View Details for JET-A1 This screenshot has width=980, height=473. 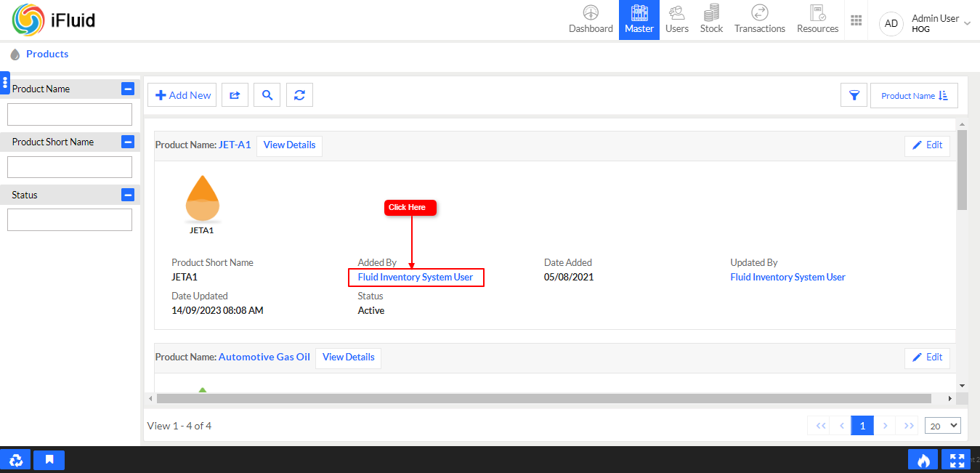(x=289, y=145)
